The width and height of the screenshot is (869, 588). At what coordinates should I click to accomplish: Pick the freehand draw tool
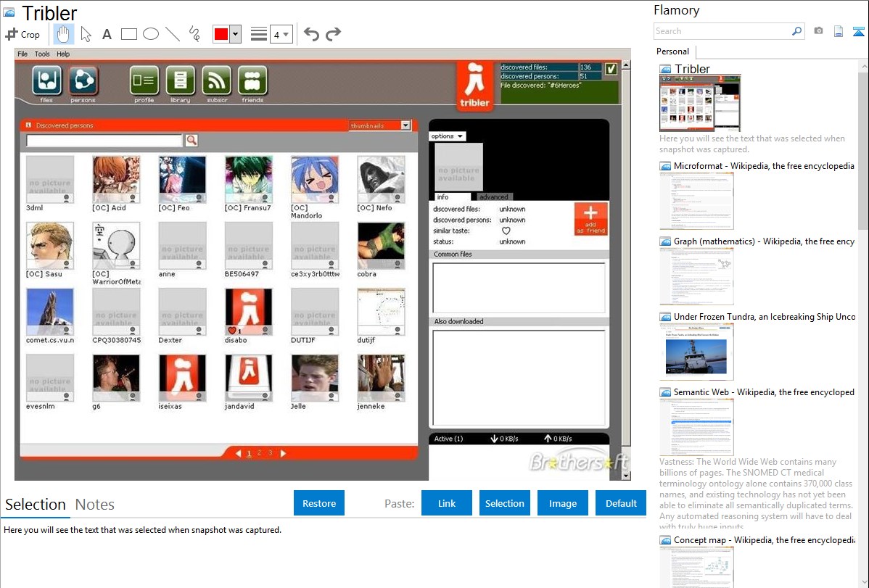pos(194,34)
